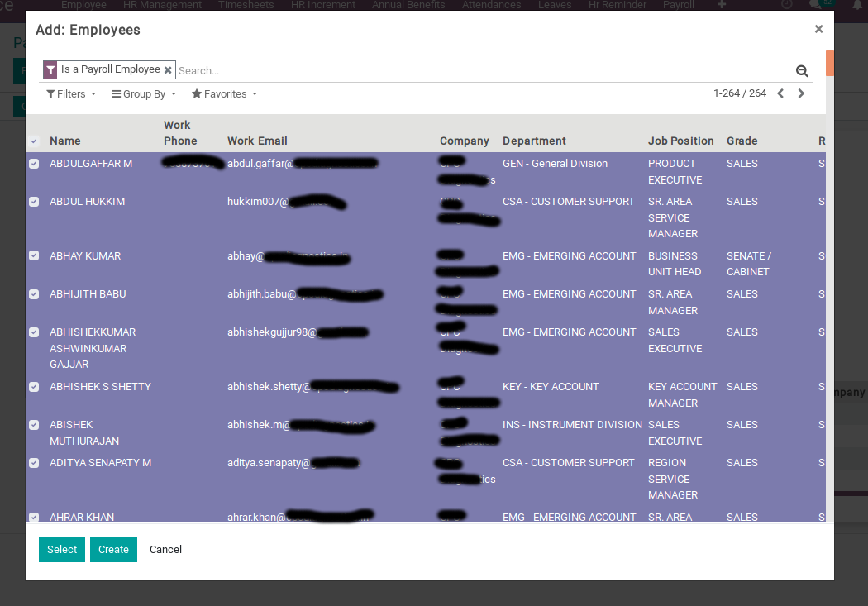
Task: Click the dialog vertical scrollbar thumb
Action: [x=829, y=64]
